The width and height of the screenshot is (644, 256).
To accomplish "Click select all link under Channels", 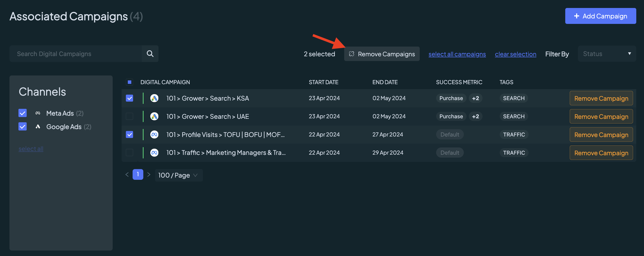I will [31, 149].
